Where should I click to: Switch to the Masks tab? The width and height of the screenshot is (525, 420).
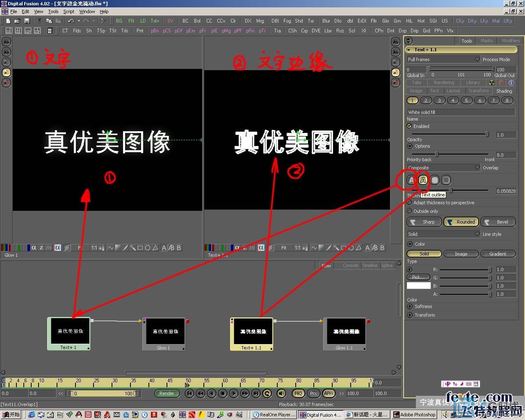pos(486,41)
